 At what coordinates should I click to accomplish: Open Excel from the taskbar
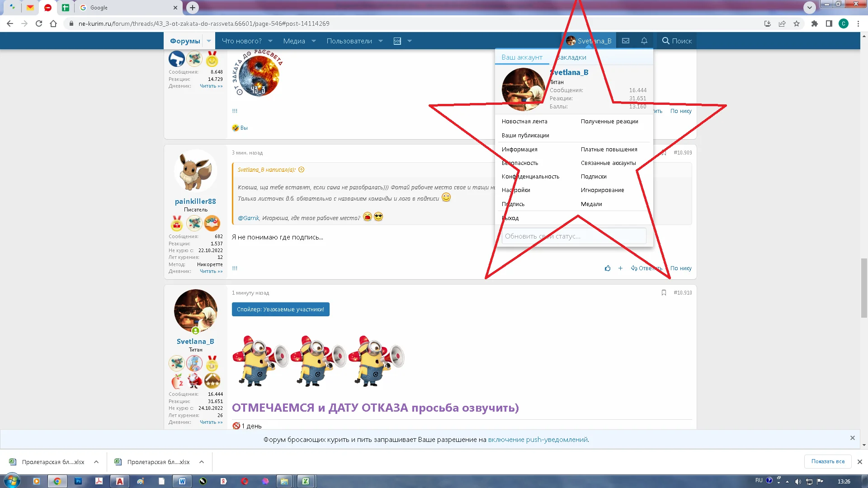(x=306, y=481)
